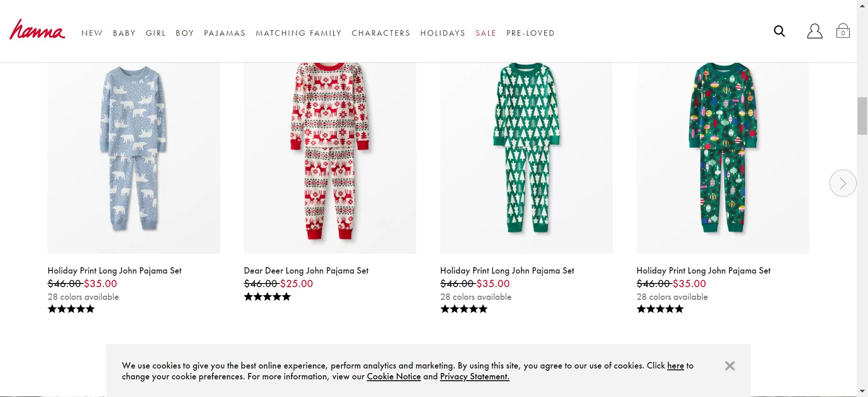Open the Pre-Loved menu item
This screenshot has height=397, width=868.
[530, 33]
